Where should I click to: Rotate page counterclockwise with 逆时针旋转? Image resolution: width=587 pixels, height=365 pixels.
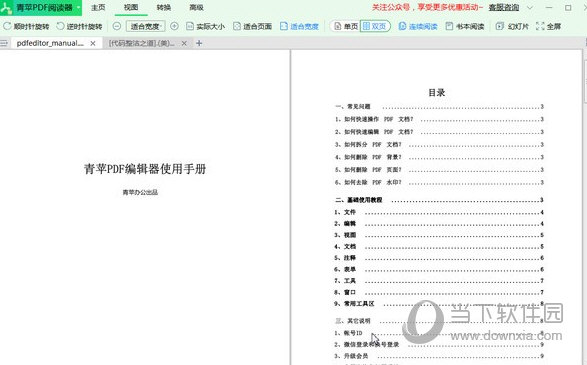pyautogui.click(x=79, y=26)
